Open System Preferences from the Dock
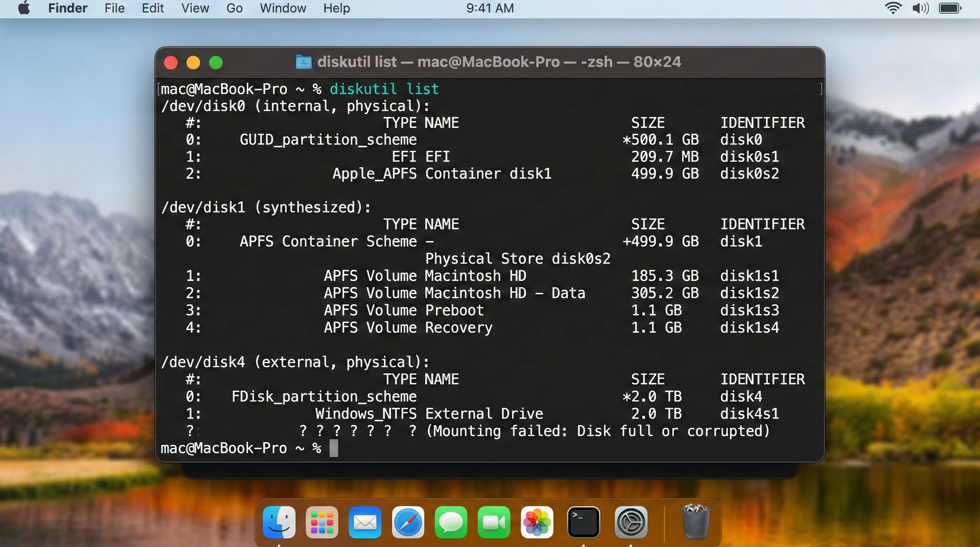The height and width of the screenshot is (547, 980). [630, 522]
